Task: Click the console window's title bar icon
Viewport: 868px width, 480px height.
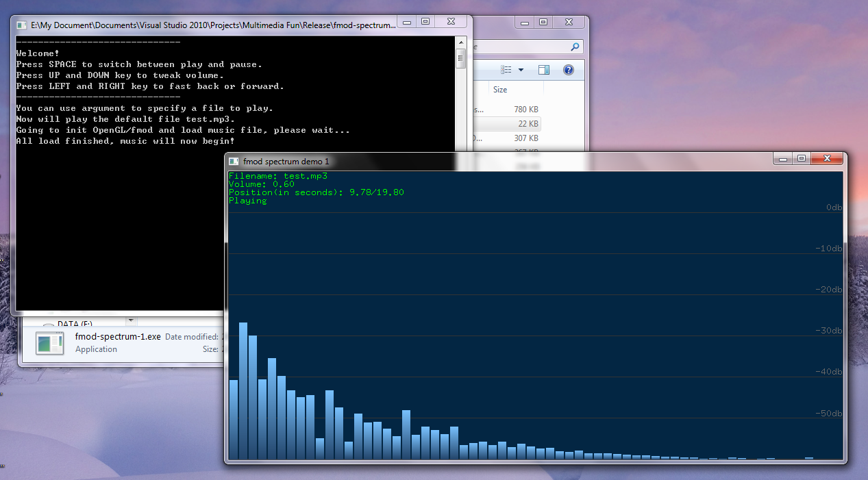Action: (x=22, y=25)
